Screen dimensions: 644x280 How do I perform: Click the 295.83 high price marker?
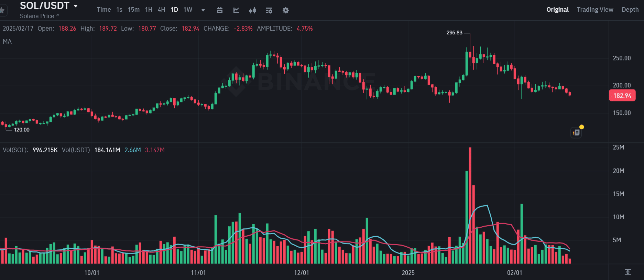[x=454, y=33]
